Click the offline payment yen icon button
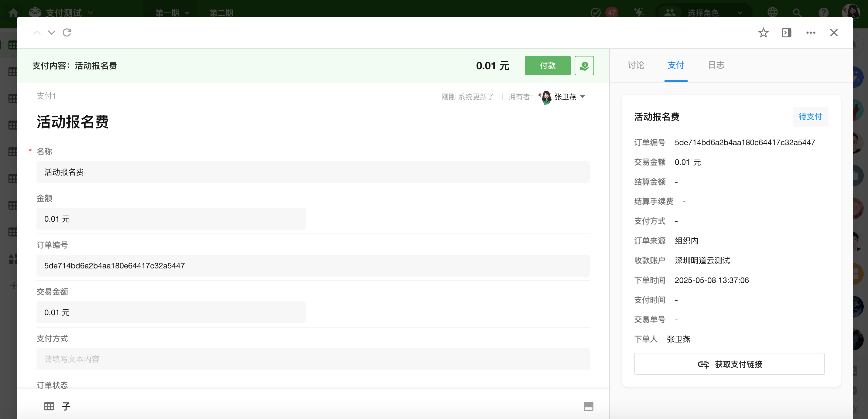 click(584, 65)
